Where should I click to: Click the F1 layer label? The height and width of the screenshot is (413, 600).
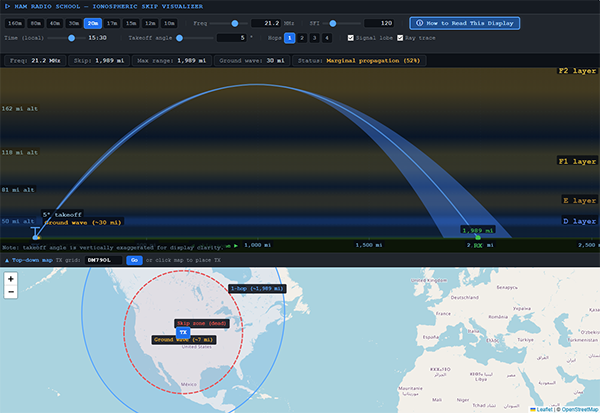click(577, 161)
